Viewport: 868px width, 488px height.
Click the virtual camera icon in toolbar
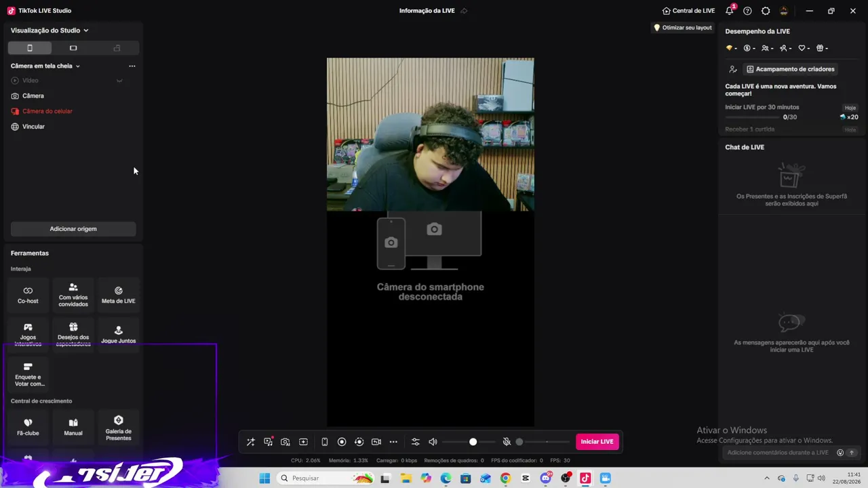[x=376, y=442]
